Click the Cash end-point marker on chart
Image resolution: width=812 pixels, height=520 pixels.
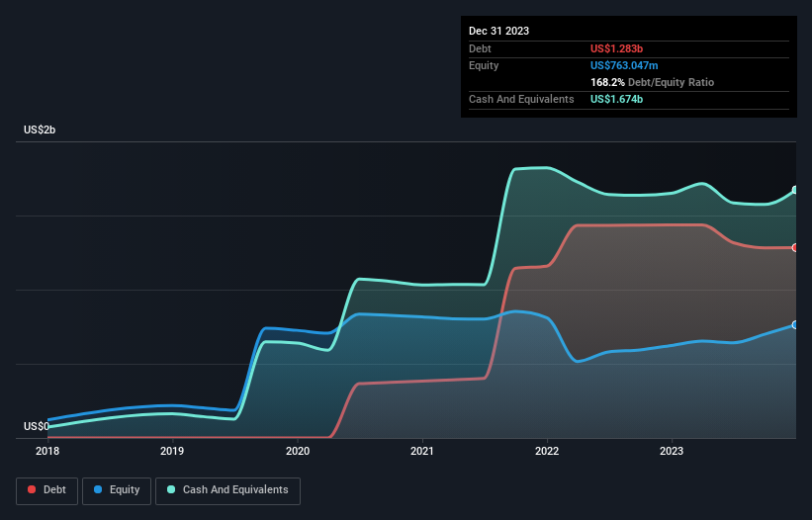click(x=795, y=190)
